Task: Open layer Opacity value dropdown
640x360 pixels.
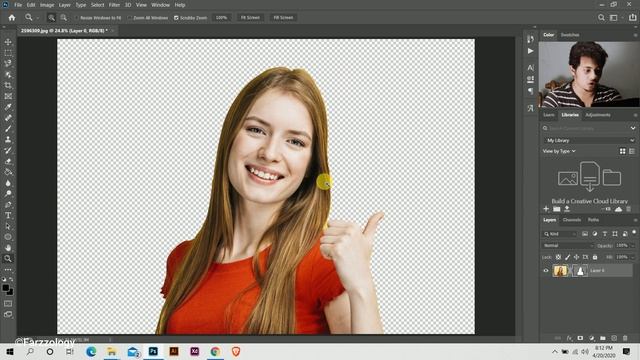Action: (633, 245)
